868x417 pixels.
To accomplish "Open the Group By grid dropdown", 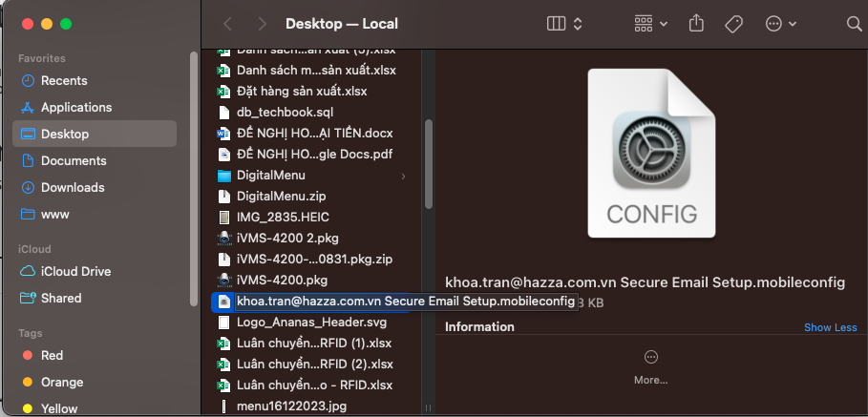I will (650, 24).
